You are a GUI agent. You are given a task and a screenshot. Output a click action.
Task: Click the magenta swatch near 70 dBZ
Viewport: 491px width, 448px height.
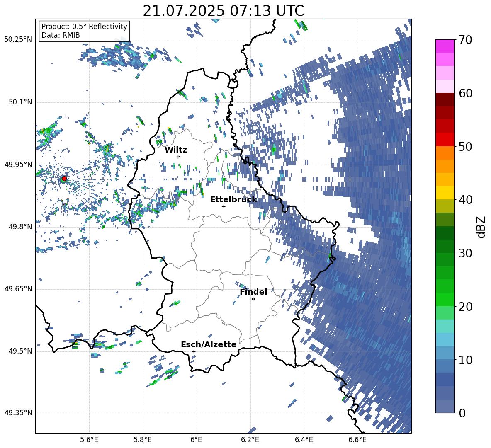[445, 46]
